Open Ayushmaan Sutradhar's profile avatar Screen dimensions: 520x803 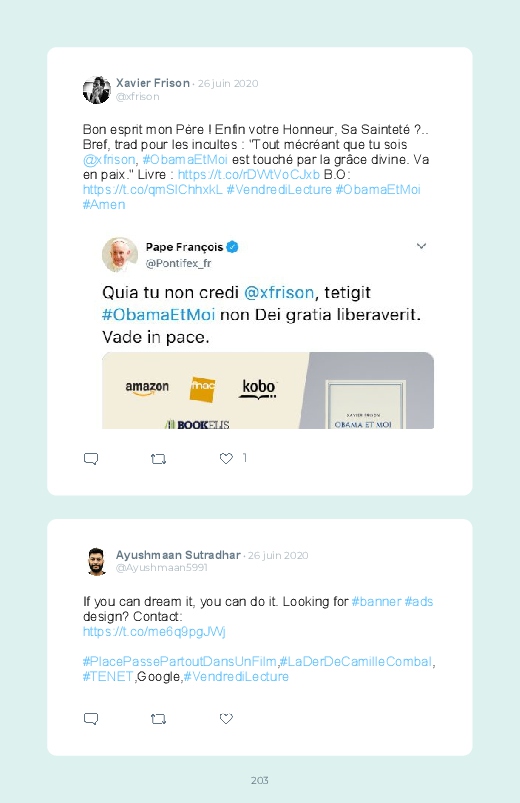click(x=96, y=561)
